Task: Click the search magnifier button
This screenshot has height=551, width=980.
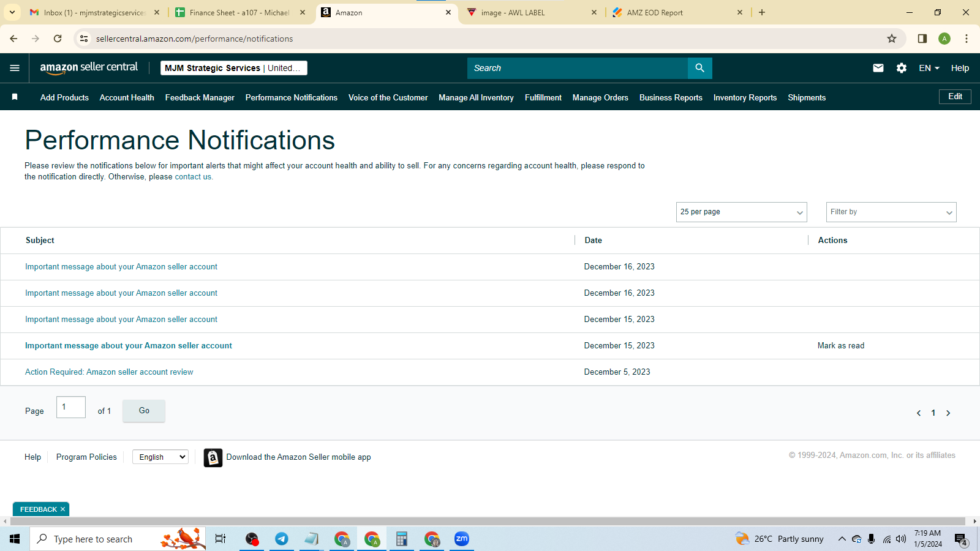Action: tap(699, 68)
